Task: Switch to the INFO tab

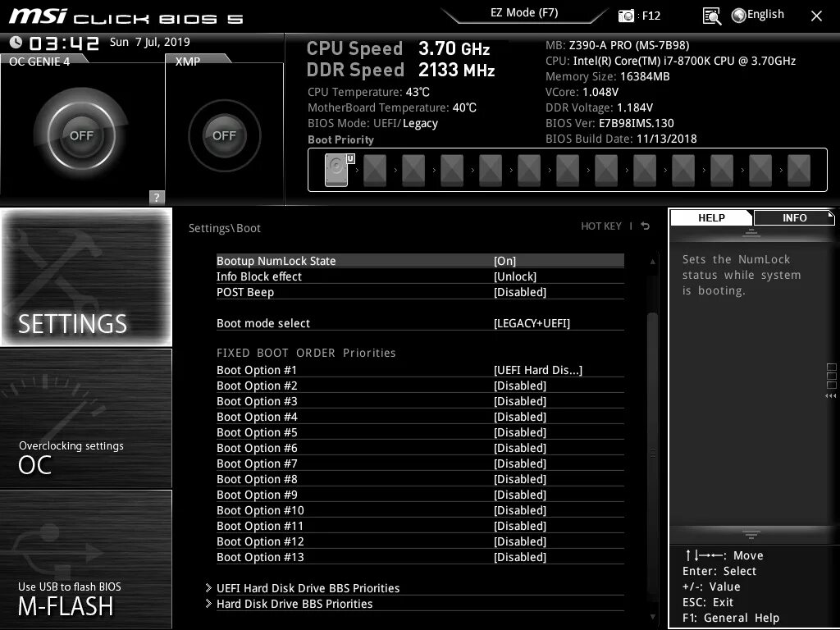Action: (794, 218)
